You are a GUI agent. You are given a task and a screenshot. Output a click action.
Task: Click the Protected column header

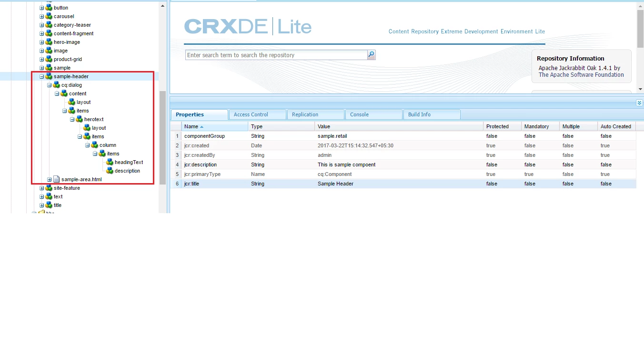tap(502, 126)
